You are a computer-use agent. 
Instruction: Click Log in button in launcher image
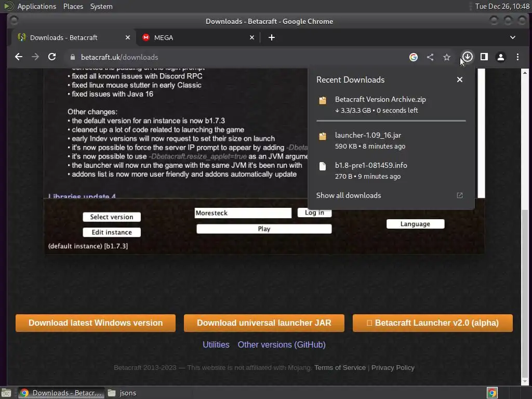(x=314, y=212)
